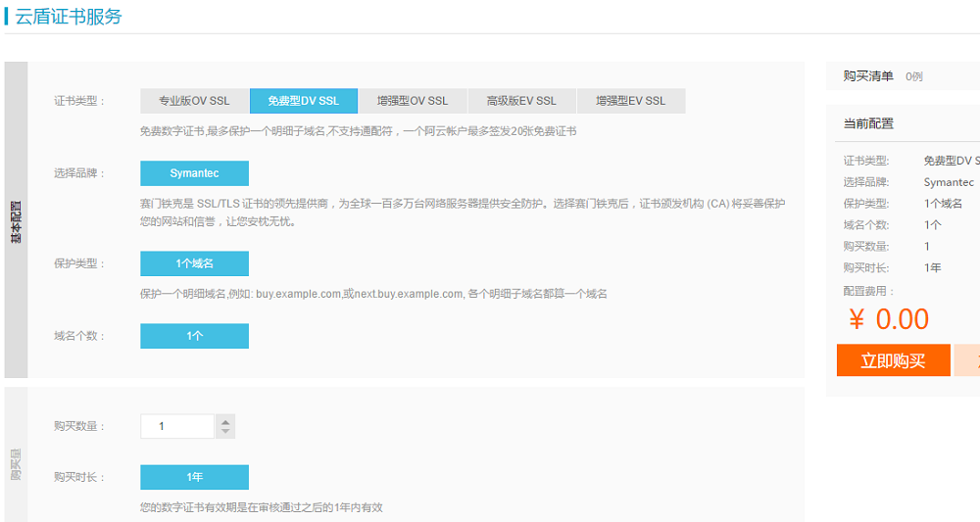Increase purchase quantity with up arrow
980x522 pixels.
coord(225,421)
